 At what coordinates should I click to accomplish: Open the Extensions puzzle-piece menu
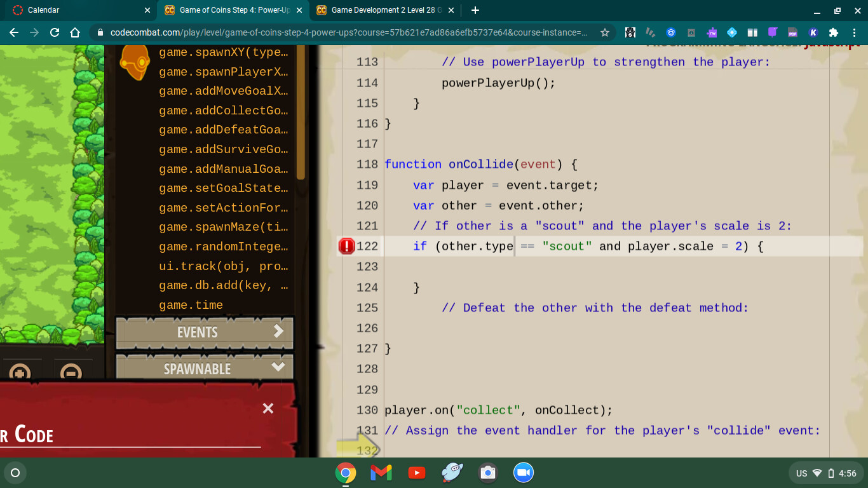pyautogui.click(x=834, y=32)
